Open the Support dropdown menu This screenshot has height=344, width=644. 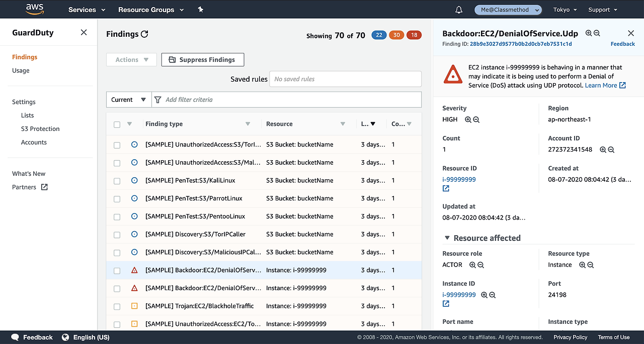[602, 10]
